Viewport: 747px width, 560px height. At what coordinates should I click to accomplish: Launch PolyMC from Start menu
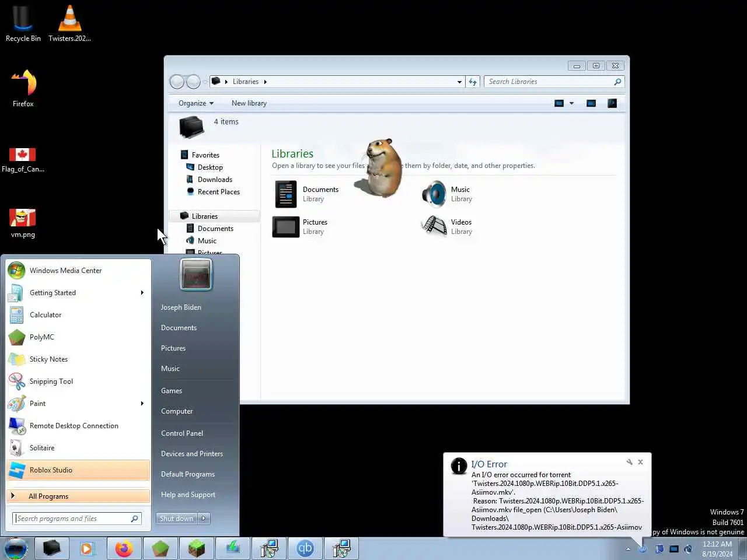coord(78,337)
